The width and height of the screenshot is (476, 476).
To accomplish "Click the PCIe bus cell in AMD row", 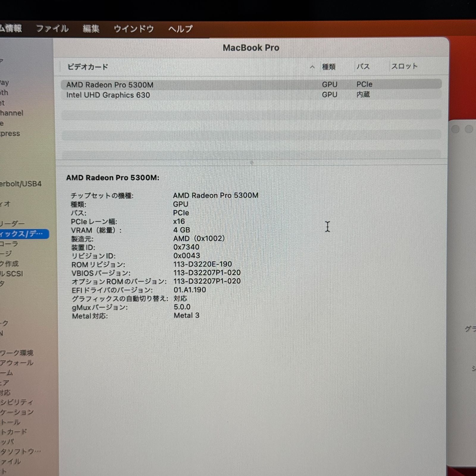I will tap(364, 84).
